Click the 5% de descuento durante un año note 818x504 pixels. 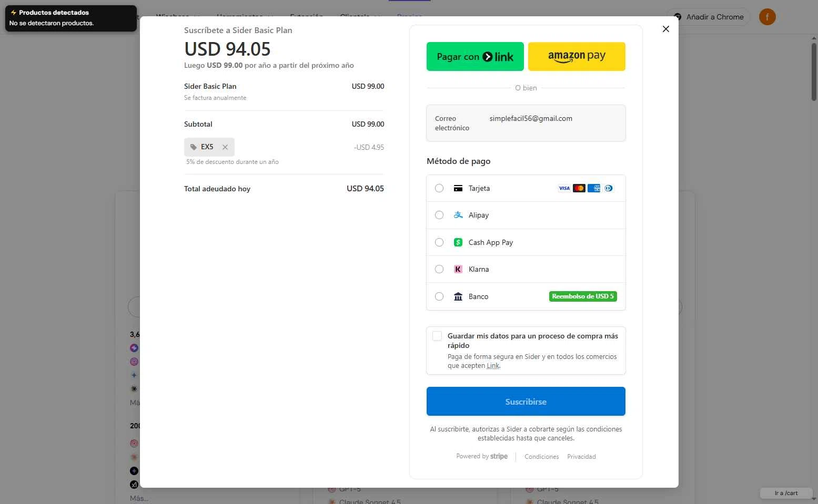pyautogui.click(x=233, y=162)
